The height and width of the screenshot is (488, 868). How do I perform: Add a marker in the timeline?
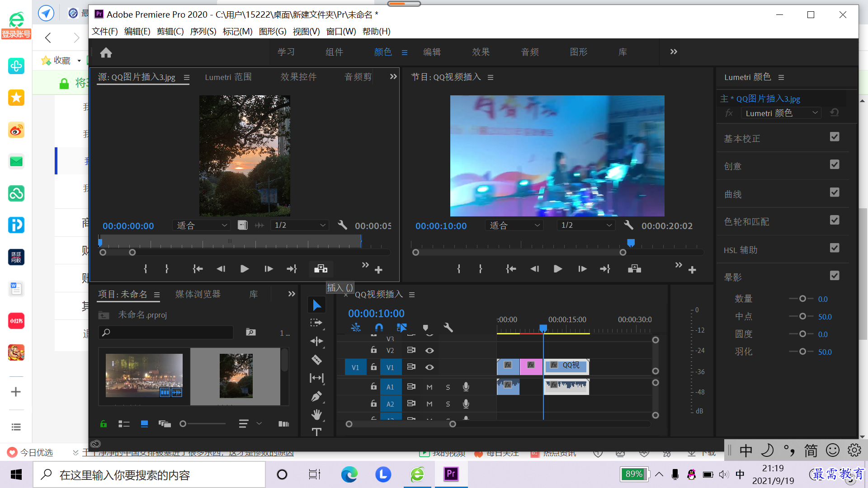pyautogui.click(x=425, y=328)
